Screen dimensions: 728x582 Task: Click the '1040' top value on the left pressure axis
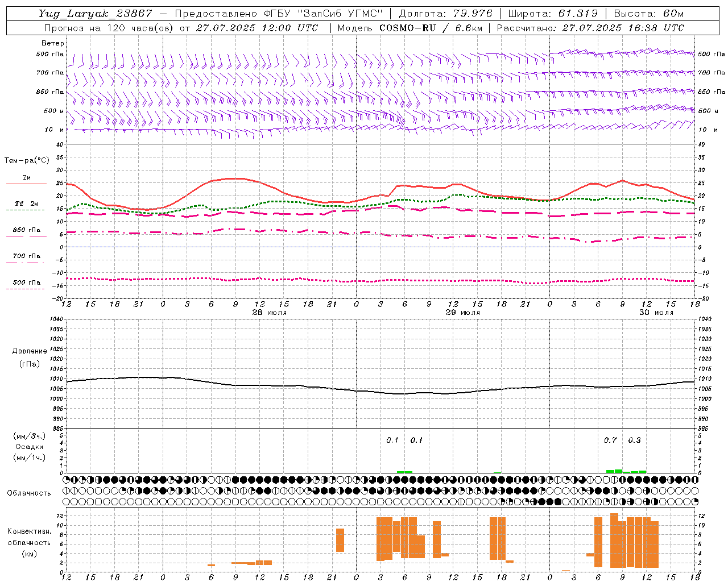coord(57,319)
